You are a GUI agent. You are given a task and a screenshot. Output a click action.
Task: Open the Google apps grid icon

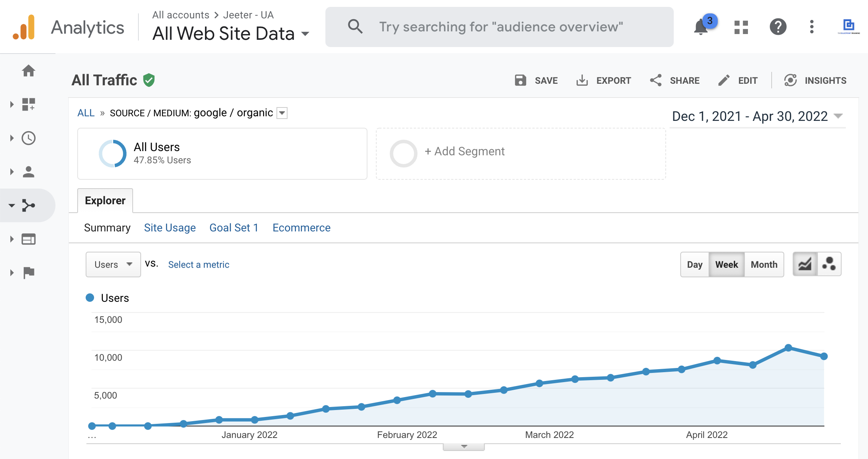pyautogui.click(x=741, y=27)
